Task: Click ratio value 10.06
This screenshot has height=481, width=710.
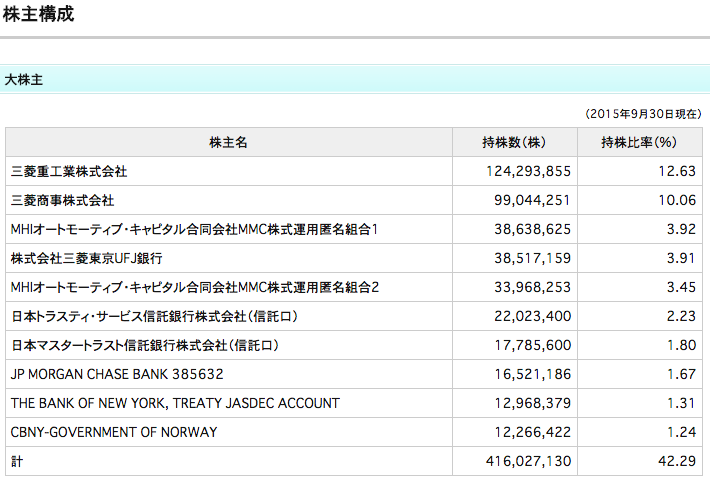Action: pyautogui.click(x=677, y=200)
